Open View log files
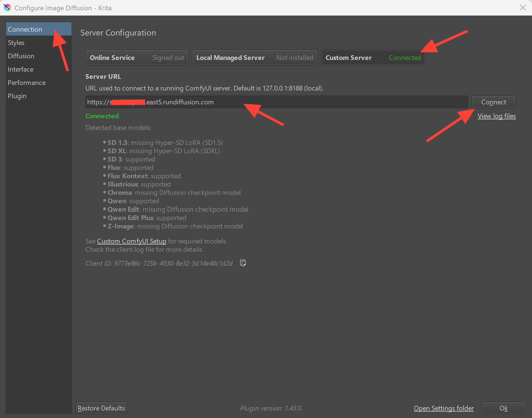This screenshot has height=418, width=532. tap(496, 116)
